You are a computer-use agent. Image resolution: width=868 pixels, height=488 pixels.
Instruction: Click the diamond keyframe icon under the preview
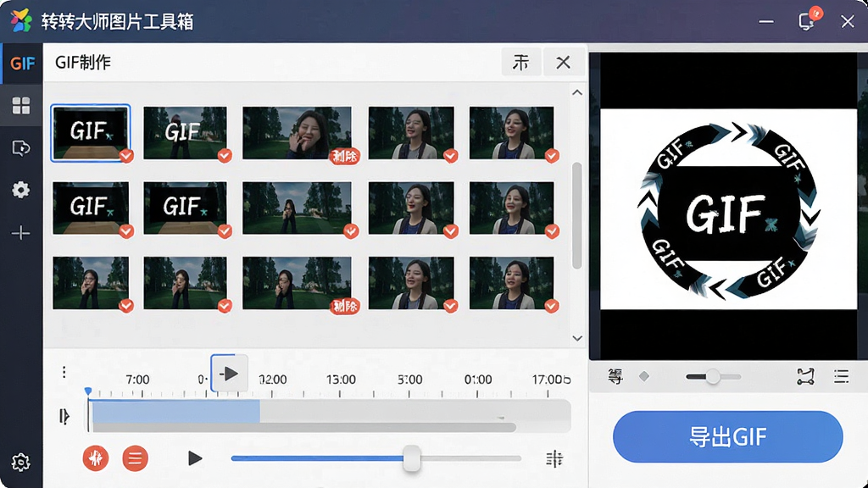[644, 376]
